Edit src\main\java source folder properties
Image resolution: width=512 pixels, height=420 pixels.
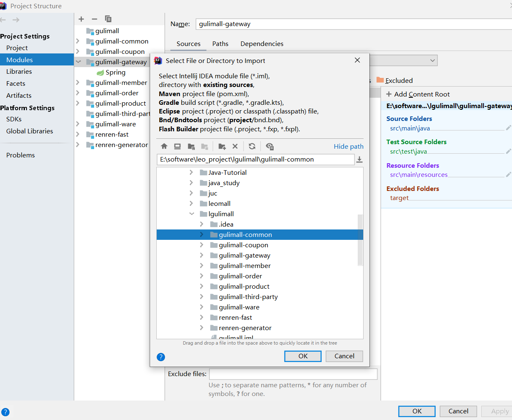[x=508, y=128]
